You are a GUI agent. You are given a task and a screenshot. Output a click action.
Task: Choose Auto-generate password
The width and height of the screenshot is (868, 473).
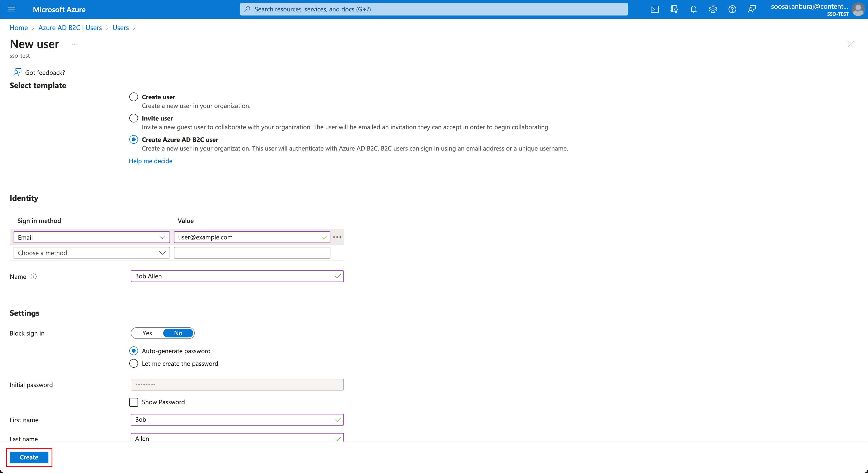[134, 351]
